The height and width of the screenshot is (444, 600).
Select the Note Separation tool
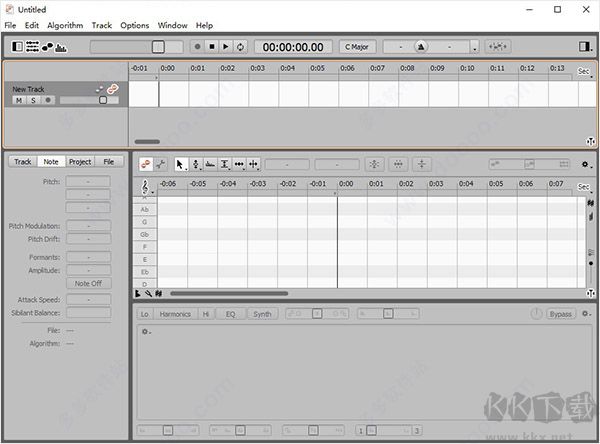pos(254,164)
